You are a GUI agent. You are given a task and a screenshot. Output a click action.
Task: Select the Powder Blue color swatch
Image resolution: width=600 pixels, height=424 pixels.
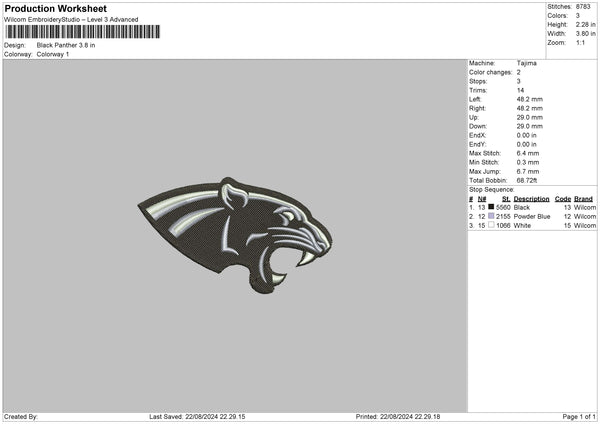click(491, 216)
